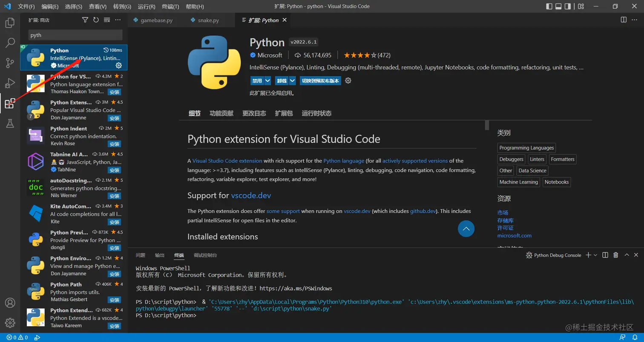644x342 pixels.
Task: Open the Search view in activity bar
Action: (x=10, y=43)
